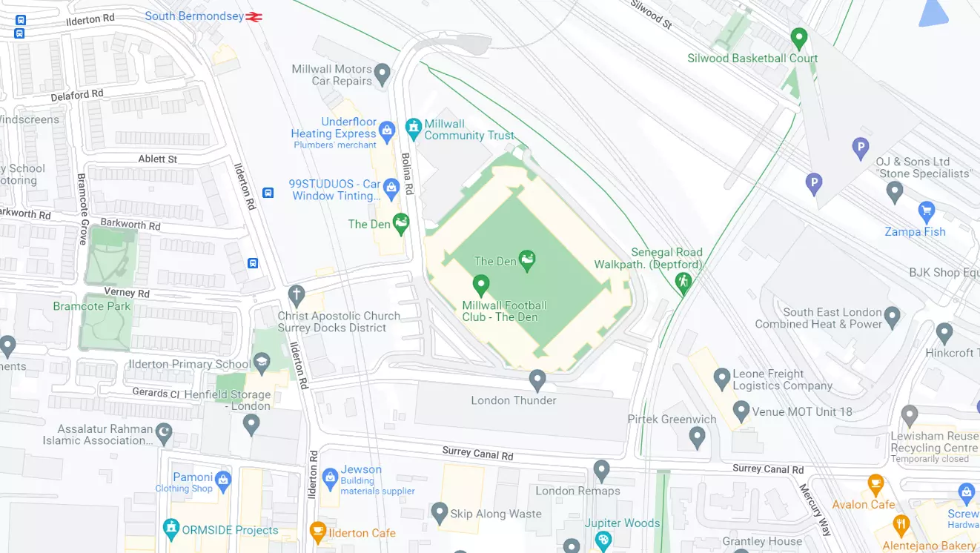Viewport: 980px width, 553px height.
Task: Select the Ilderton Primary School graduation cap icon
Action: pyautogui.click(x=261, y=362)
